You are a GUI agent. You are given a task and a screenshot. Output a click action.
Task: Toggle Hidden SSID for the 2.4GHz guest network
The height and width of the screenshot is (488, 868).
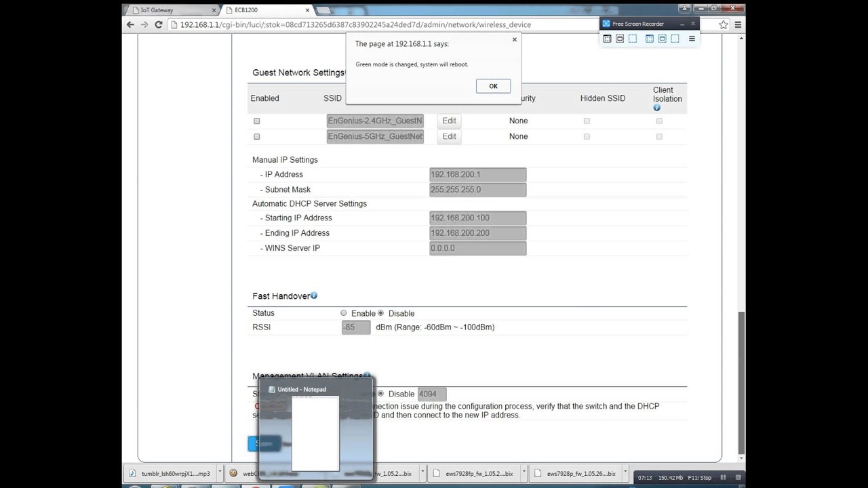[587, 121]
